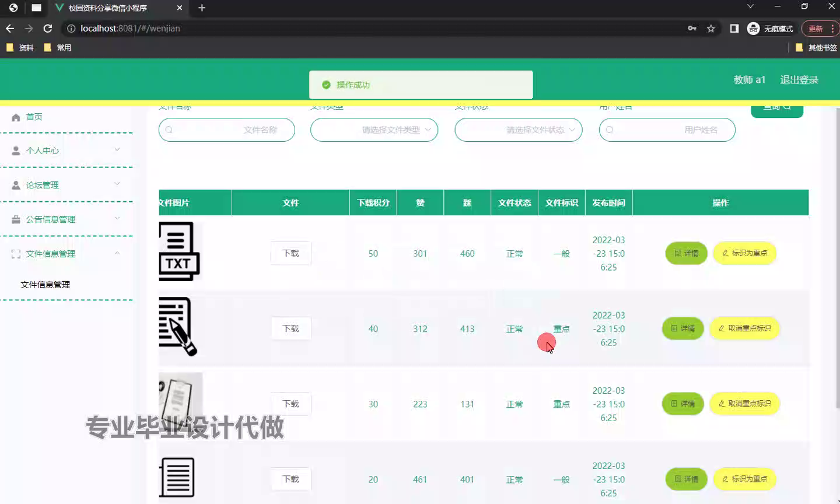
Task: Toggle browser side panel icon
Action: [734, 29]
